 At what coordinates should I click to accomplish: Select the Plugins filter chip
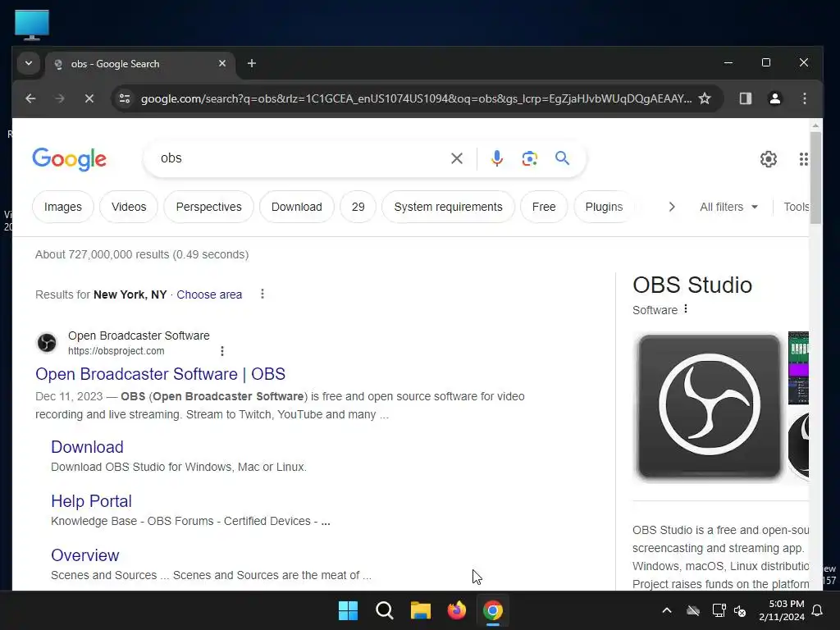click(x=604, y=207)
